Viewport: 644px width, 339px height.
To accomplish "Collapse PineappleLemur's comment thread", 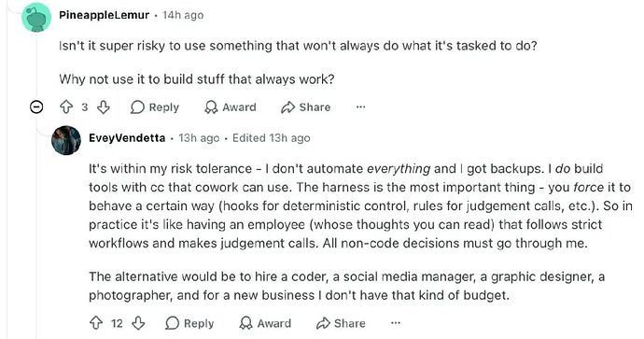I will click(x=36, y=107).
